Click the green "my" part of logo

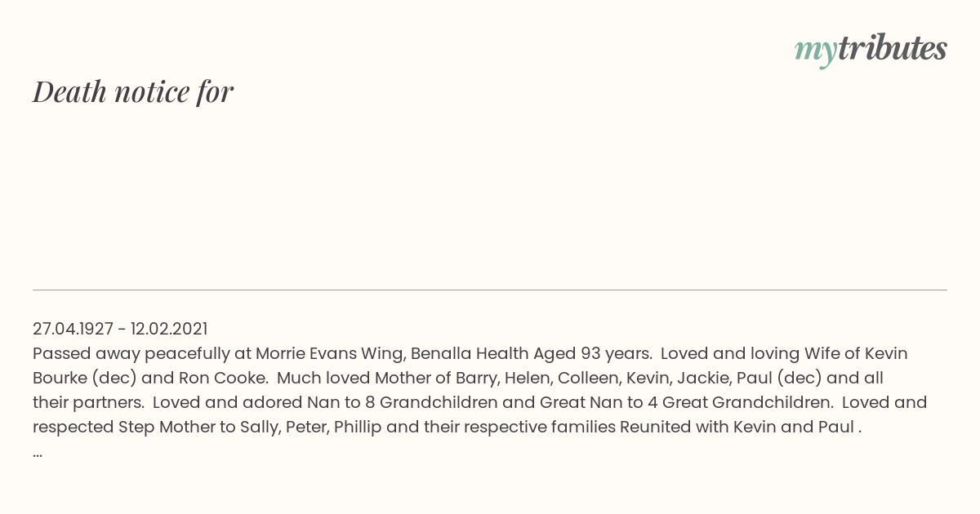click(815, 52)
